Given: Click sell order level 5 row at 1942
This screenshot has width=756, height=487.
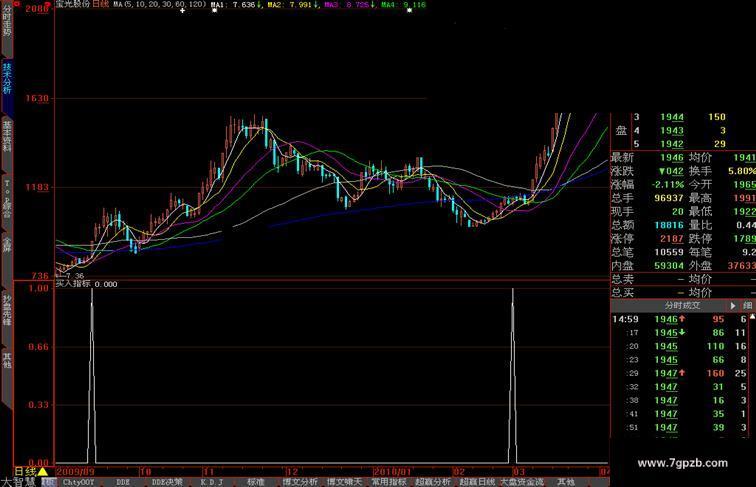Looking at the screenshot, I should (679, 144).
